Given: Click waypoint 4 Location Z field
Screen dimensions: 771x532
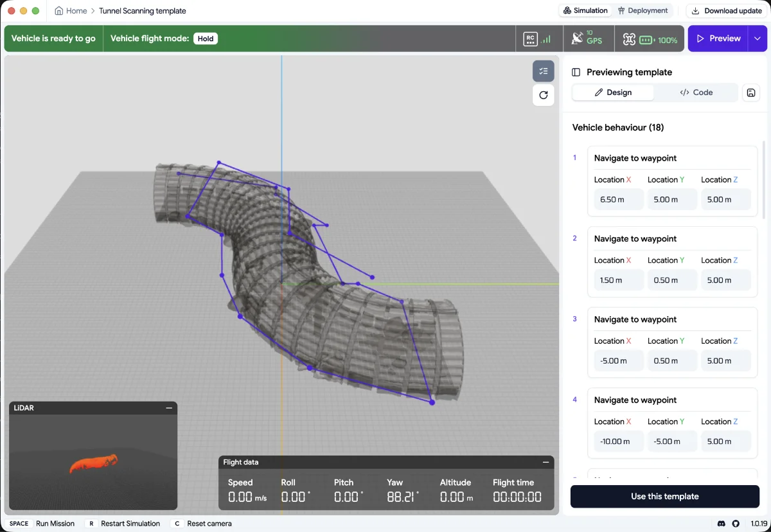Looking at the screenshot, I should click(x=725, y=441).
